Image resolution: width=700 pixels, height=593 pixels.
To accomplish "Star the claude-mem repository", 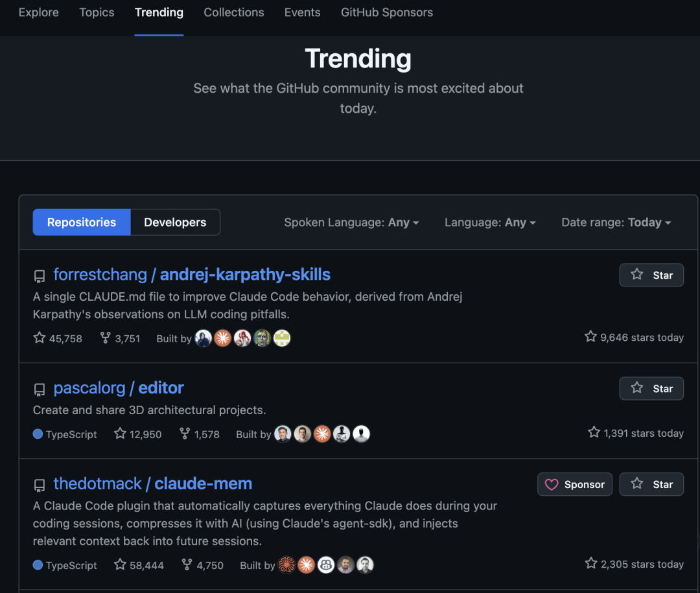I will 651,484.
